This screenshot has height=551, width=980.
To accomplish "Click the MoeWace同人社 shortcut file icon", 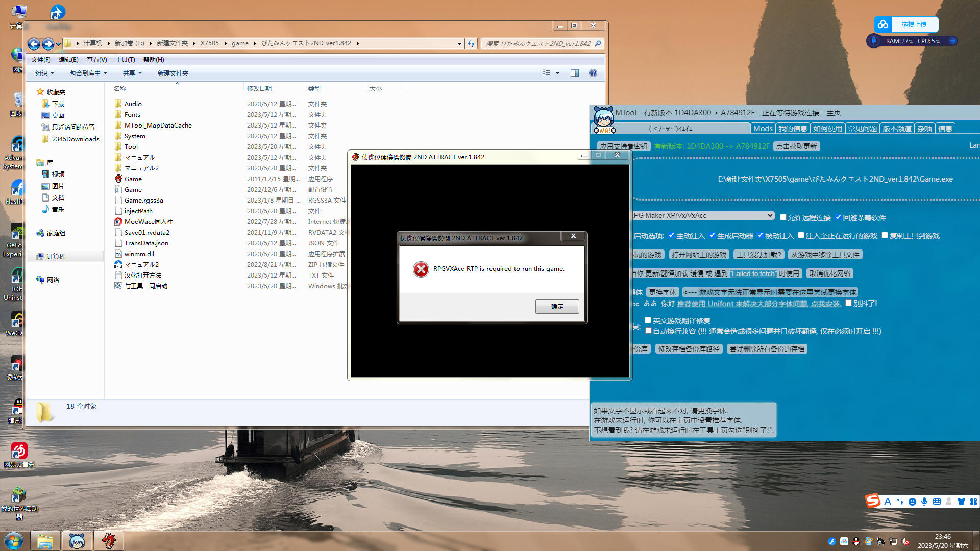I will click(118, 221).
